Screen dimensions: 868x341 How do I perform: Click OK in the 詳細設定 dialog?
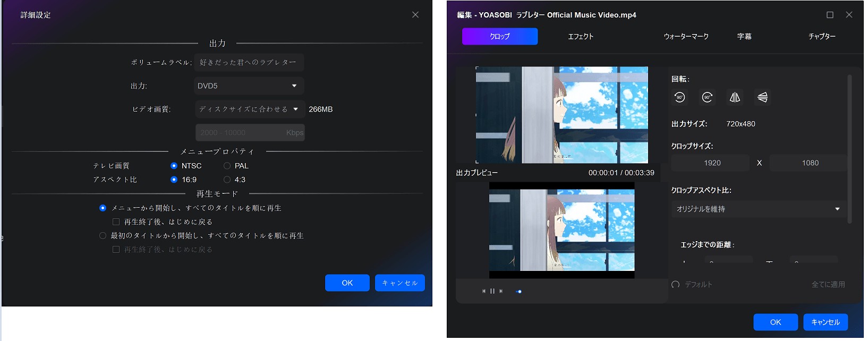click(x=347, y=283)
